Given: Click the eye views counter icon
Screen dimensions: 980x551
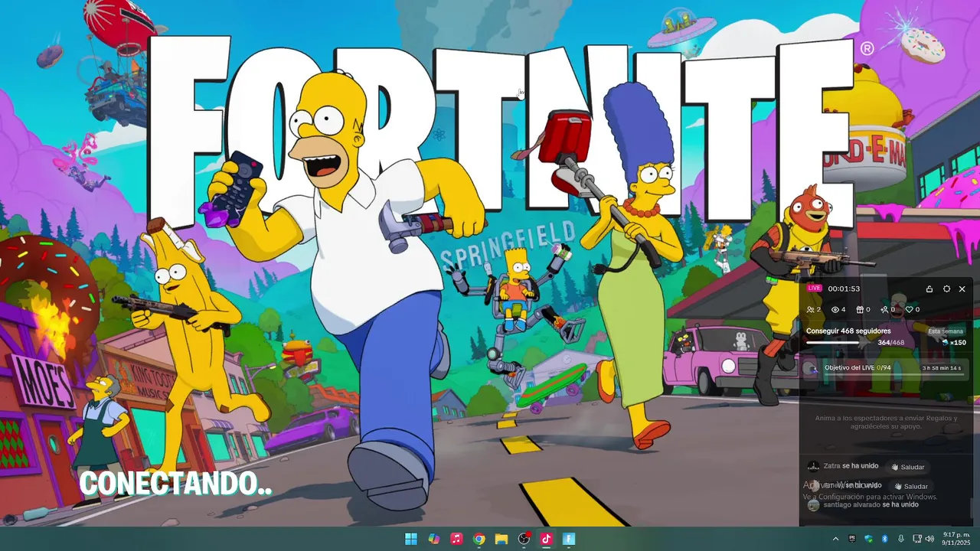Looking at the screenshot, I should click(835, 310).
